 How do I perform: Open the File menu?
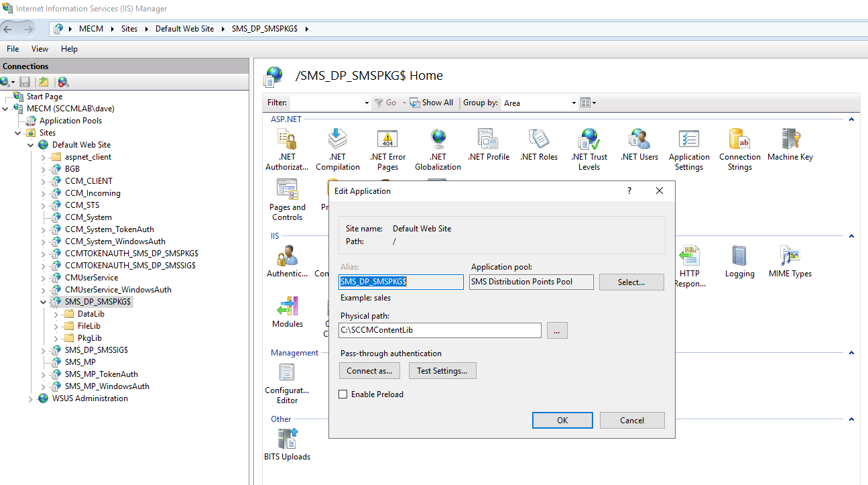click(x=13, y=49)
